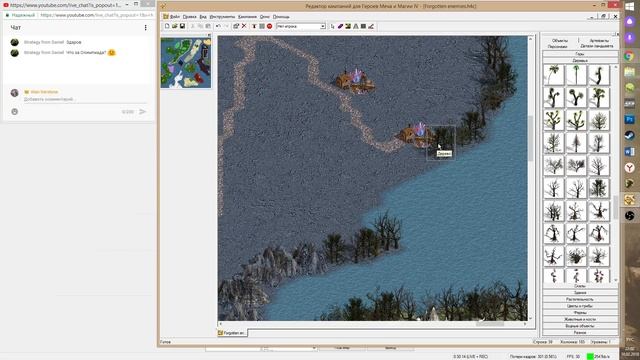The image size is (640, 360).
Task: Open Yandex browser from the taskbar
Action: tap(629, 167)
